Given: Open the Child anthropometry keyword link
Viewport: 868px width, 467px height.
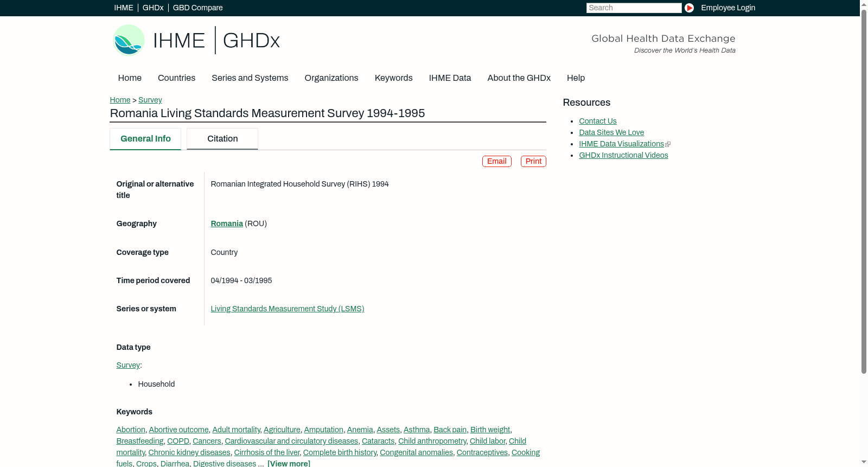Looking at the screenshot, I should coord(432,441).
